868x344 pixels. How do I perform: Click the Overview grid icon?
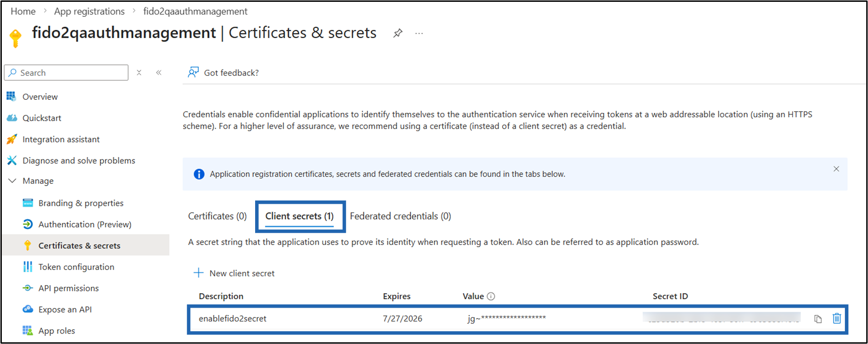[x=11, y=96]
